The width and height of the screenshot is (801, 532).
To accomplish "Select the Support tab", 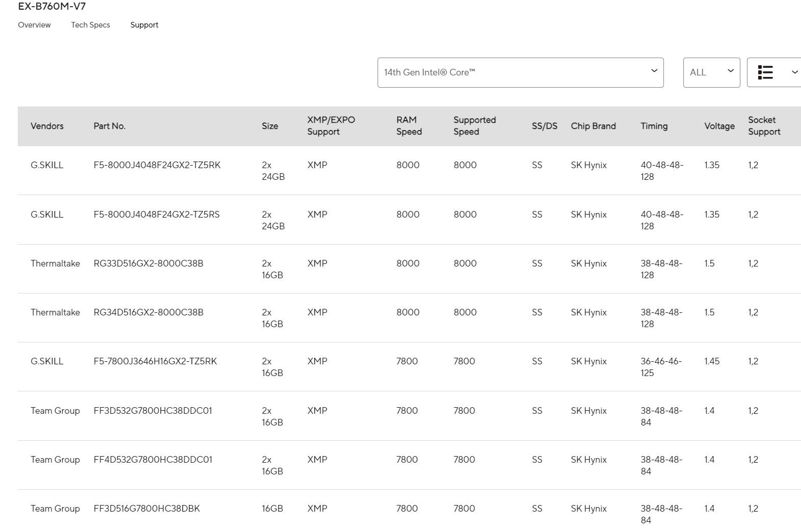I will click(x=144, y=25).
